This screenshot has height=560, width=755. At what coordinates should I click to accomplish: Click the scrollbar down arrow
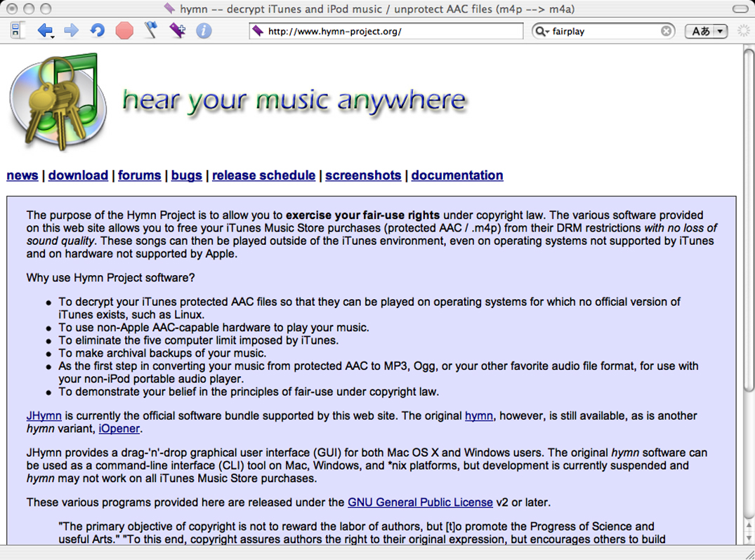(749, 538)
